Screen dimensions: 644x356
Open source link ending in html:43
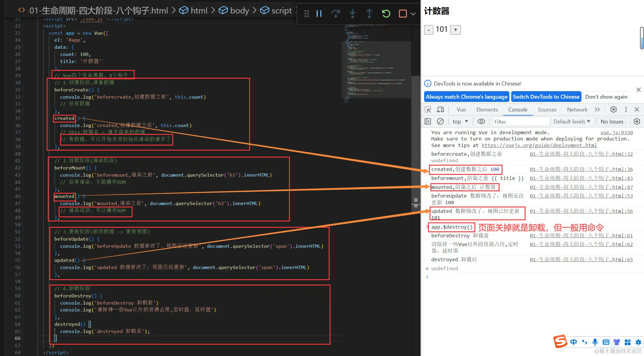(581, 178)
